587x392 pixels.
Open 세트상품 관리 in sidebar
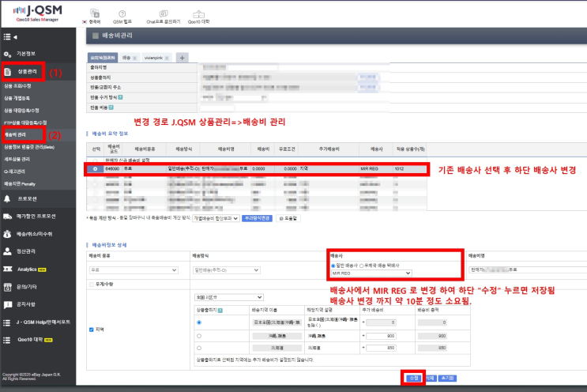pyautogui.click(x=17, y=159)
